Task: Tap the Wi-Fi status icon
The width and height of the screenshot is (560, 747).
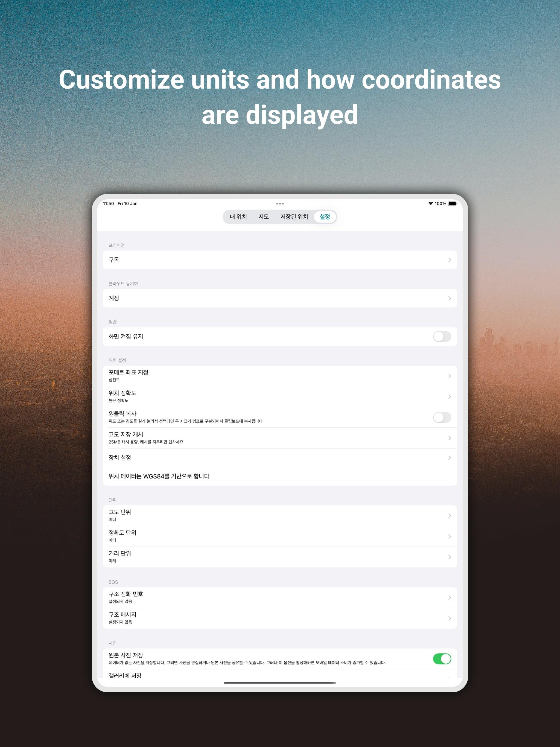Action: point(431,204)
